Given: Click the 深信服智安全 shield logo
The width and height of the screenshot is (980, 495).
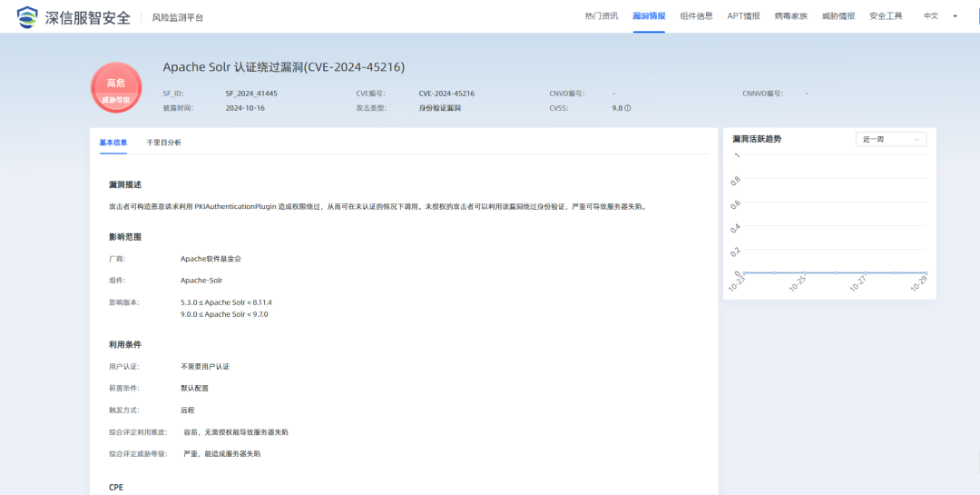Looking at the screenshot, I should (x=27, y=17).
